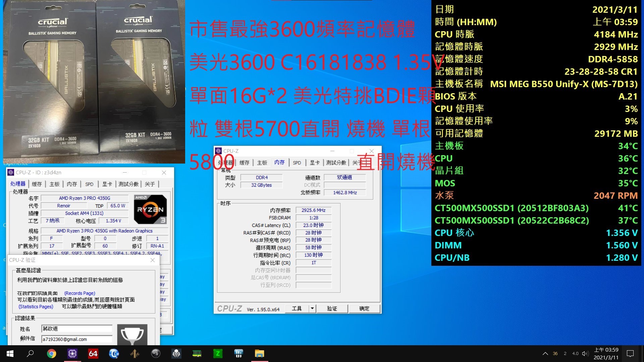This screenshot has height=362, width=644.
Task: Click the MSI MEG B550 Unify-X motherboard name
Action: click(x=564, y=84)
